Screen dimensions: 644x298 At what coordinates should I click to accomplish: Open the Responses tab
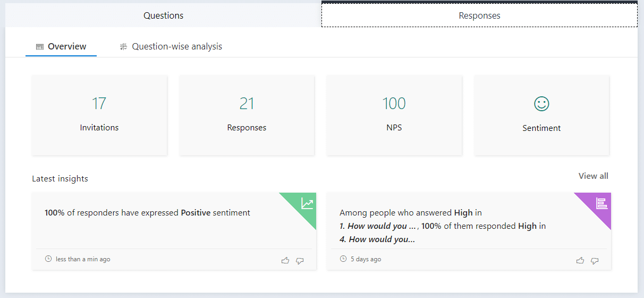(479, 15)
